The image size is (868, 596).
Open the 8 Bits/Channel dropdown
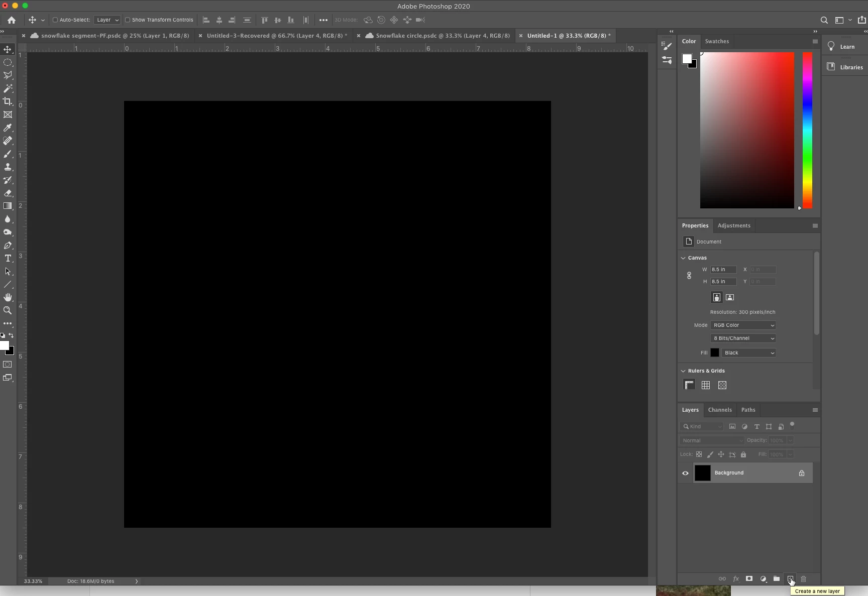(x=743, y=338)
